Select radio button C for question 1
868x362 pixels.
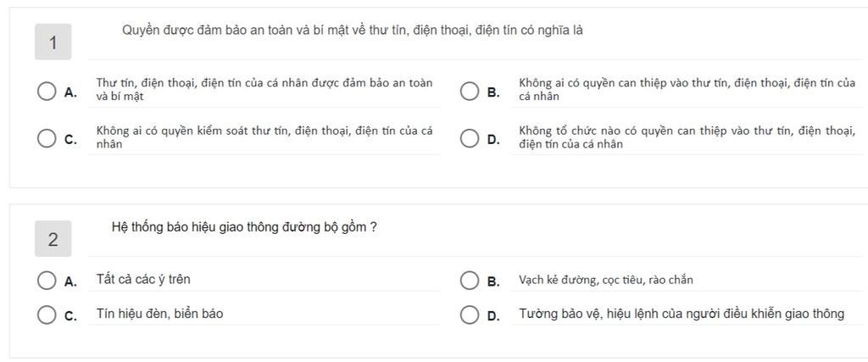47,138
